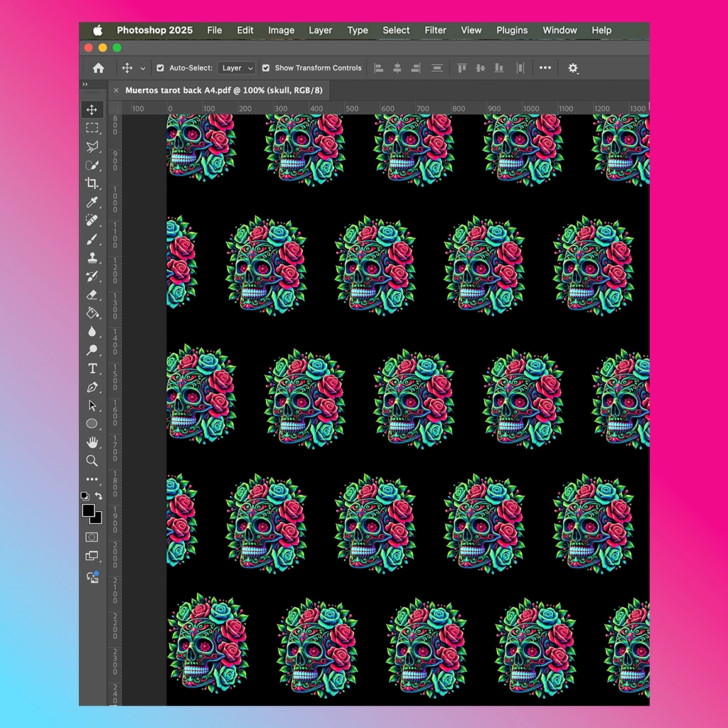Select the Hand tool
The width and height of the screenshot is (728, 728).
92,442
